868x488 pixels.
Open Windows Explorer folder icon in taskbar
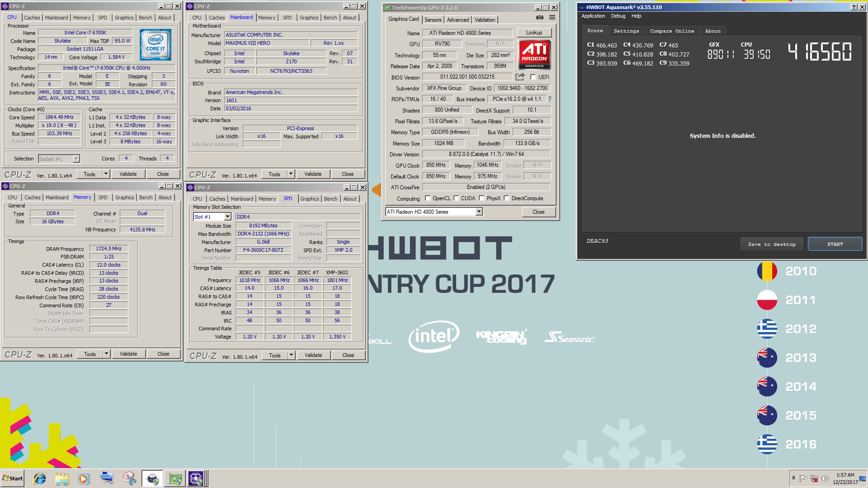point(62,479)
